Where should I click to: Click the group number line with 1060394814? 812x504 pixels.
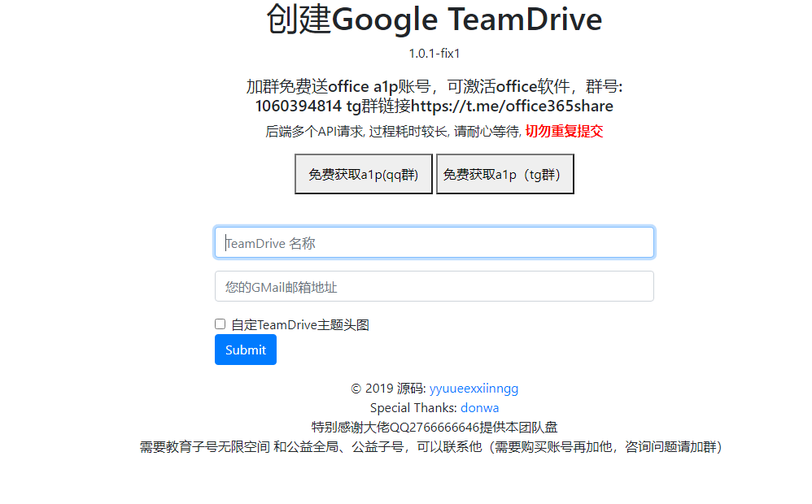pos(434,106)
